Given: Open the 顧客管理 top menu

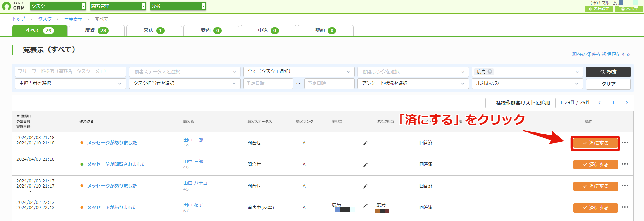Looking at the screenshot, I should coord(118,6).
